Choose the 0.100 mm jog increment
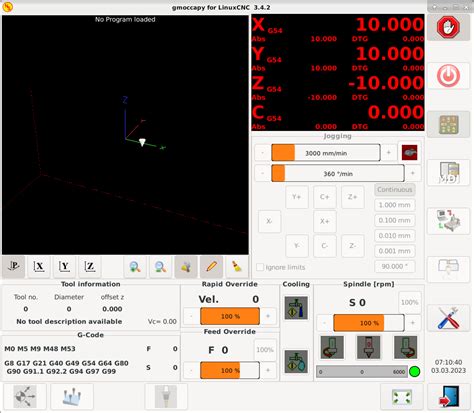 point(395,220)
